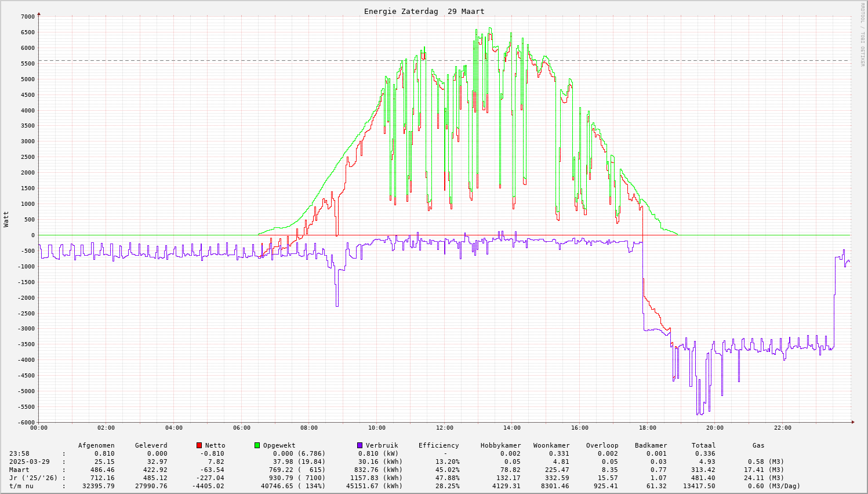Click the Gas column header
Image resolution: width=868 pixels, height=494 pixels.
pyautogui.click(x=758, y=445)
